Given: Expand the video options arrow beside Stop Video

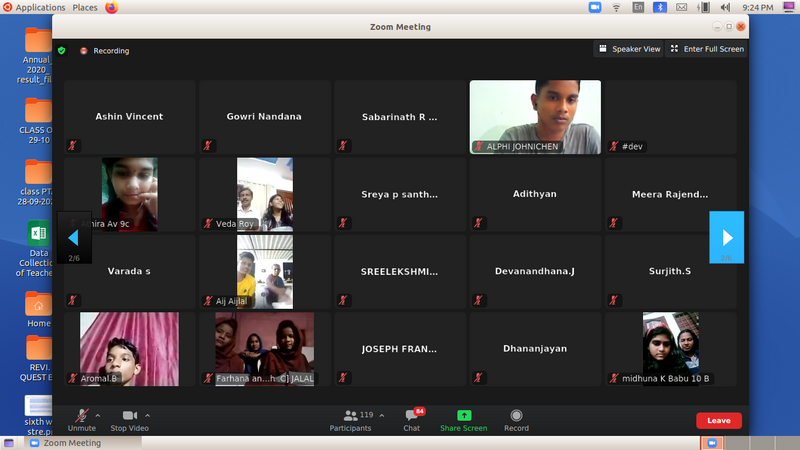Looking at the screenshot, I should 147,415.
